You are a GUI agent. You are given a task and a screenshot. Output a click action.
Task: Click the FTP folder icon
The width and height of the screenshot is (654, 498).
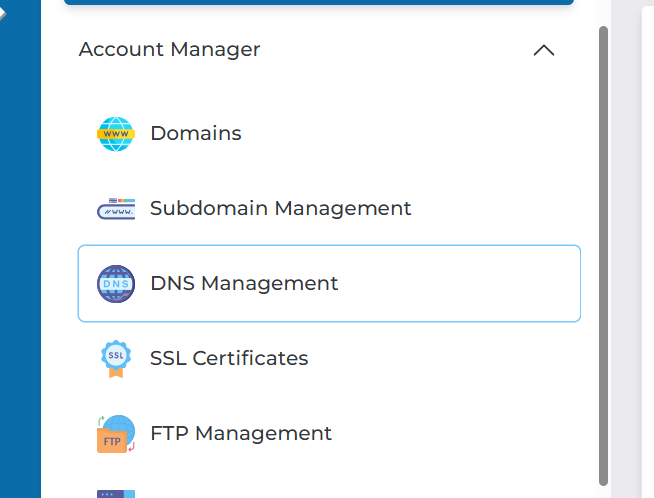coord(115,434)
